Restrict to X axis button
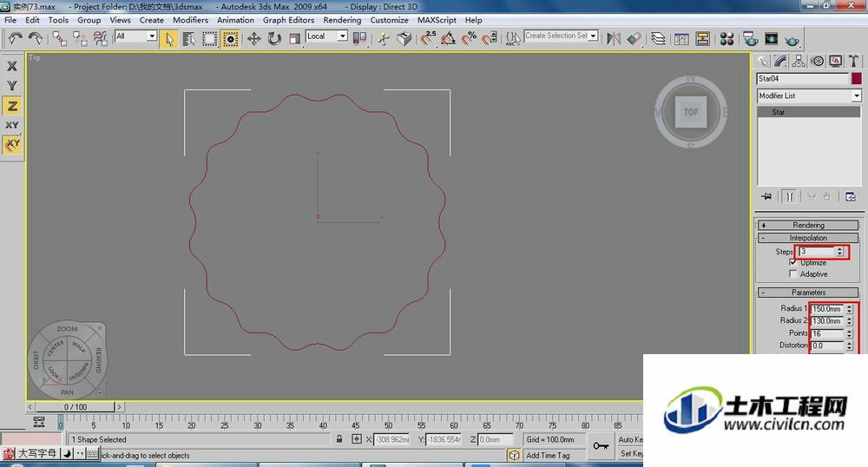The width and height of the screenshot is (868, 467). [x=12, y=66]
